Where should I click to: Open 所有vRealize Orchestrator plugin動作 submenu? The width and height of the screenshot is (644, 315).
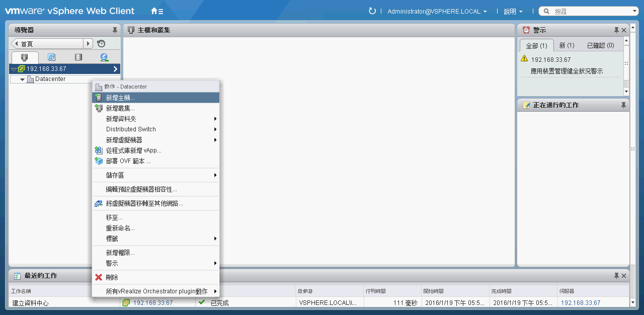pos(156,291)
